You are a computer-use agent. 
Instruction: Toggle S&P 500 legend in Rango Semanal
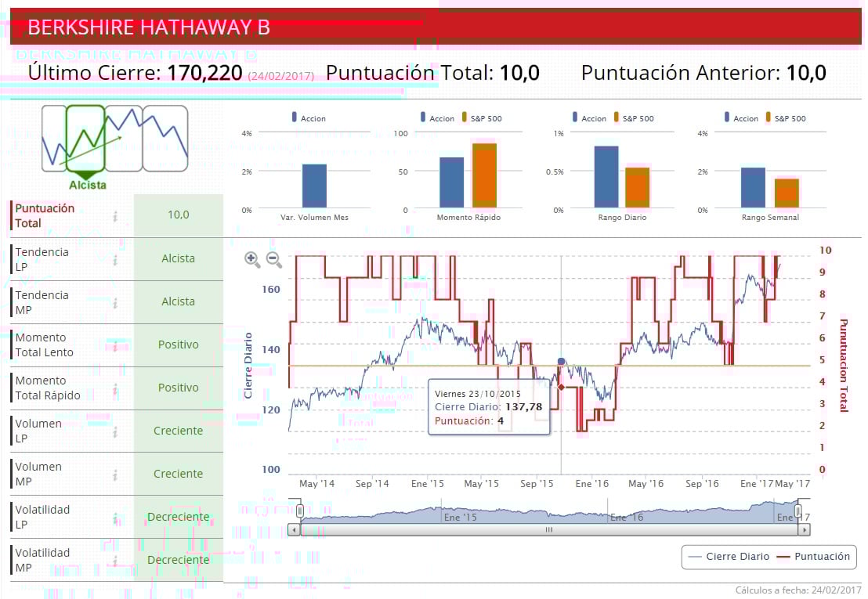tap(786, 117)
